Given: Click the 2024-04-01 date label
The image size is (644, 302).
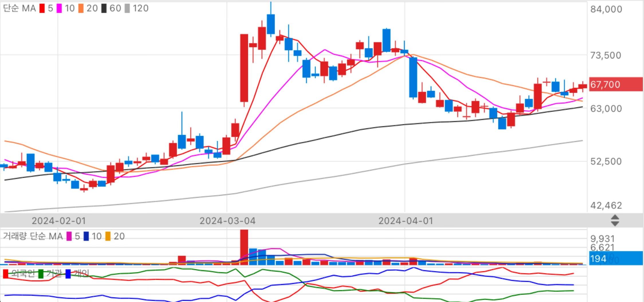Looking at the screenshot, I should 406,221.
